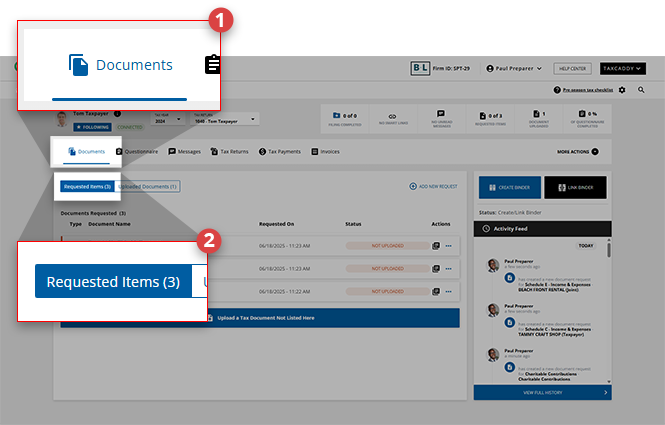665x425 pixels.
Task: Open the Pre-season tax checklist link
Action: [587, 90]
